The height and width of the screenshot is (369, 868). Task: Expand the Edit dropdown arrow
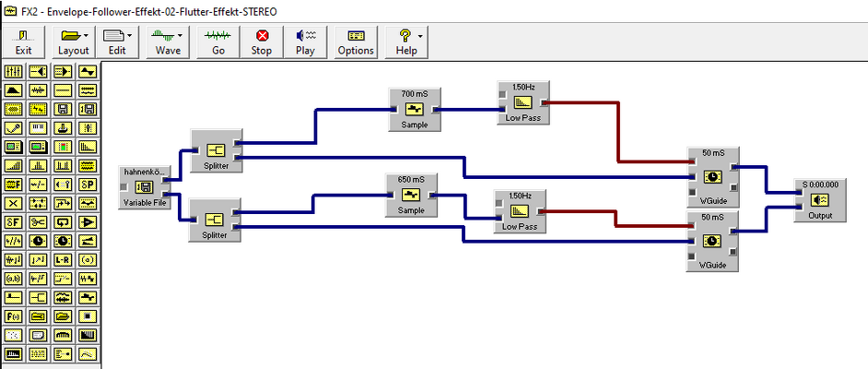pyautogui.click(x=130, y=35)
